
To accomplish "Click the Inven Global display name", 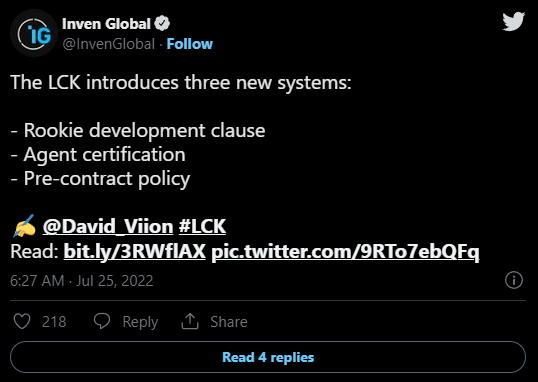I will [106, 24].
